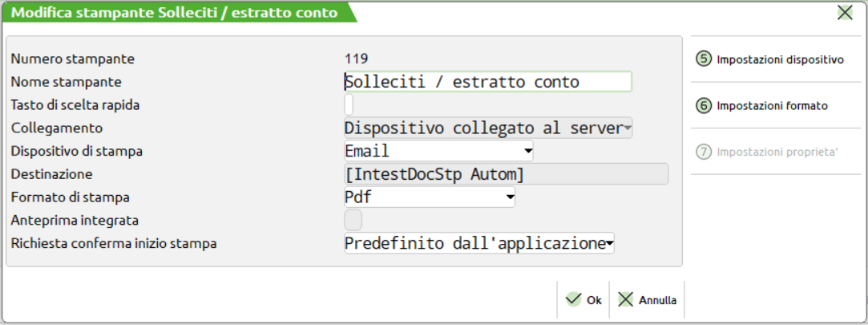Expand the Richiesta conferma inizio stampa dropdown

[609, 242]
